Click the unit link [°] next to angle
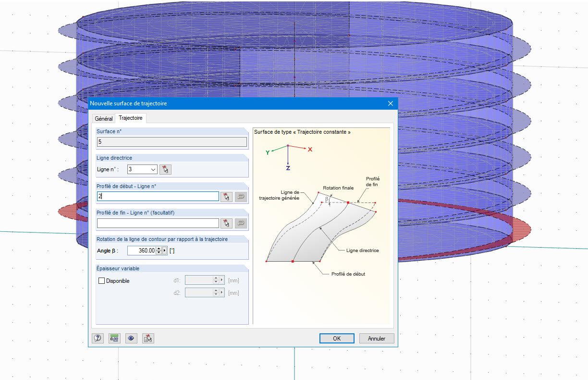 pos(171,250)
